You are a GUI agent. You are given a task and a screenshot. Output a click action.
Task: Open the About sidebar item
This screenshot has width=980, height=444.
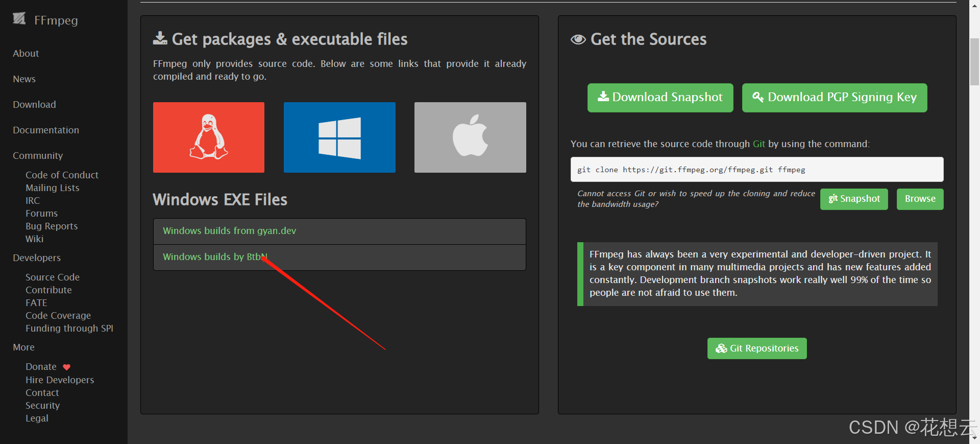coord(26,54)
